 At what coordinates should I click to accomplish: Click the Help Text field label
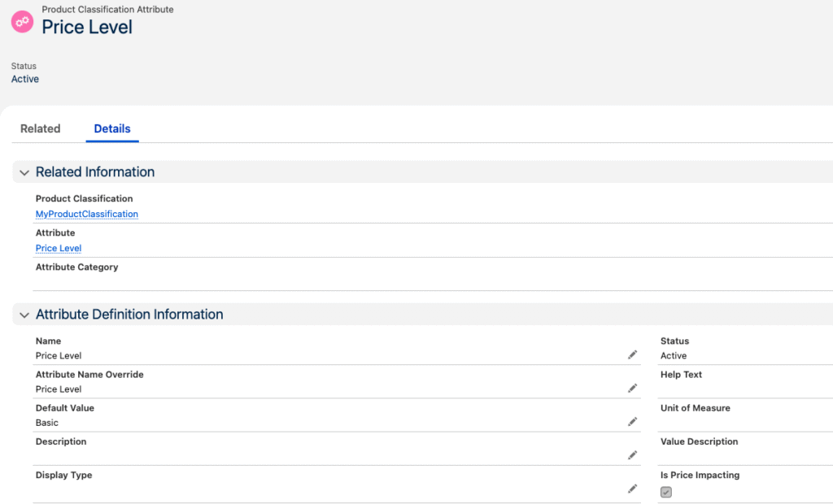pos(681,375)
